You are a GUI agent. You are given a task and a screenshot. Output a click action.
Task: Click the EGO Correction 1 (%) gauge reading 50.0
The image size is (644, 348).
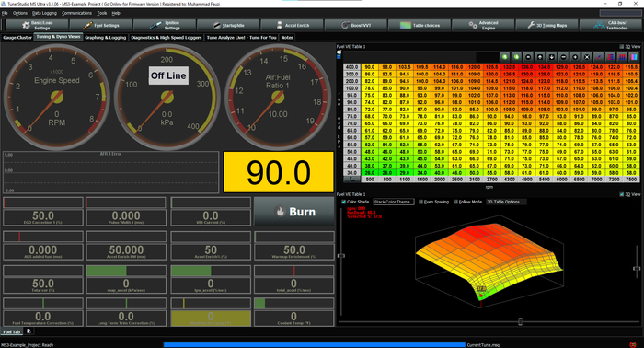(x=43, y=212)
